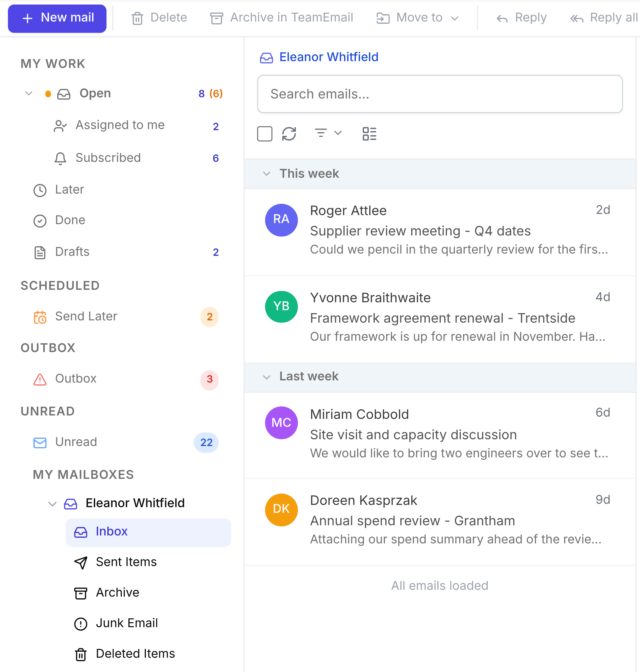Refresh the email list
Screen dimensions: 640x672
click(x=289, y=134)
